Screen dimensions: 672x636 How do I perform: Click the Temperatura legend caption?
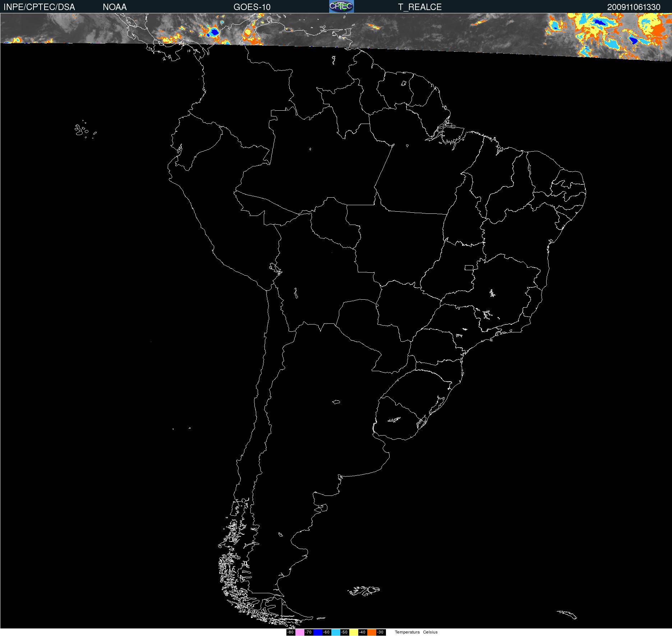point(407,632)
